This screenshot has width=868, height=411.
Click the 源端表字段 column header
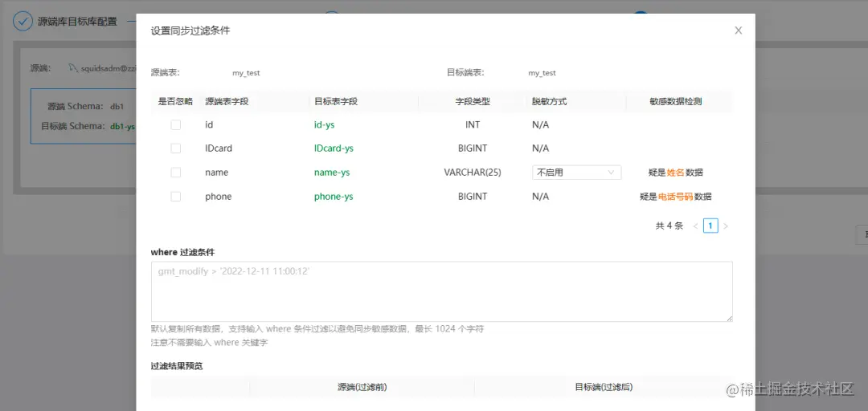[x=227, y=102]
